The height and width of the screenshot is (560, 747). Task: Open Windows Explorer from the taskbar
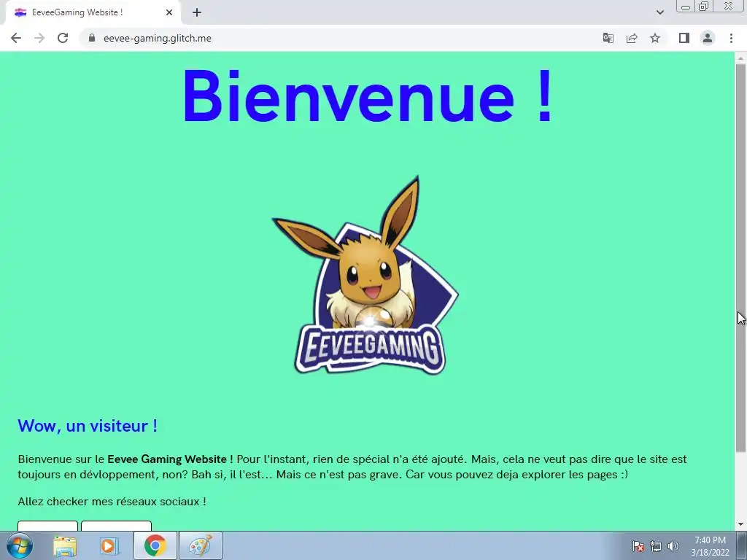click(65, 545)
